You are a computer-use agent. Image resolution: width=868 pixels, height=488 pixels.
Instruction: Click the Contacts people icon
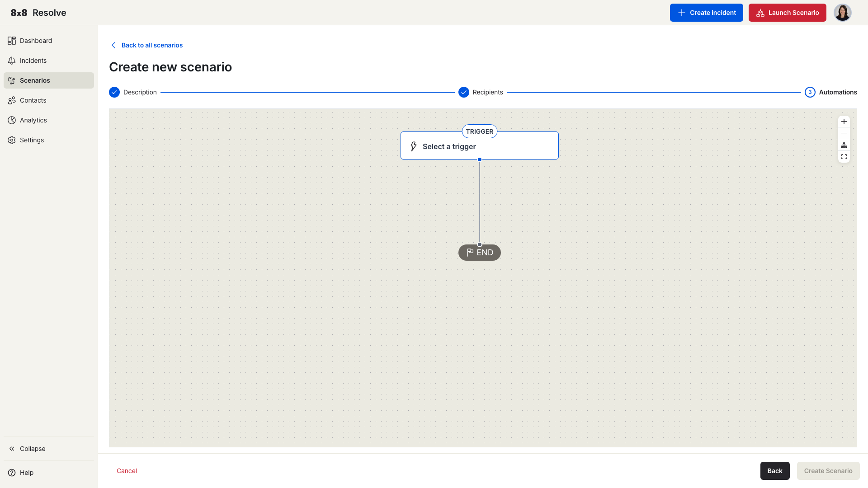(x=12, y=100)
